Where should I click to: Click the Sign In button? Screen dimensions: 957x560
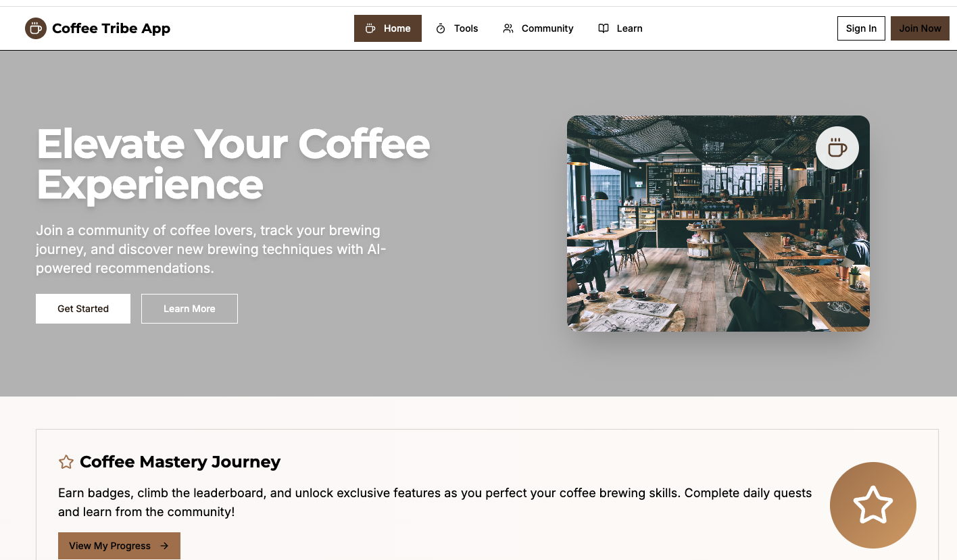tap(861, 28)
